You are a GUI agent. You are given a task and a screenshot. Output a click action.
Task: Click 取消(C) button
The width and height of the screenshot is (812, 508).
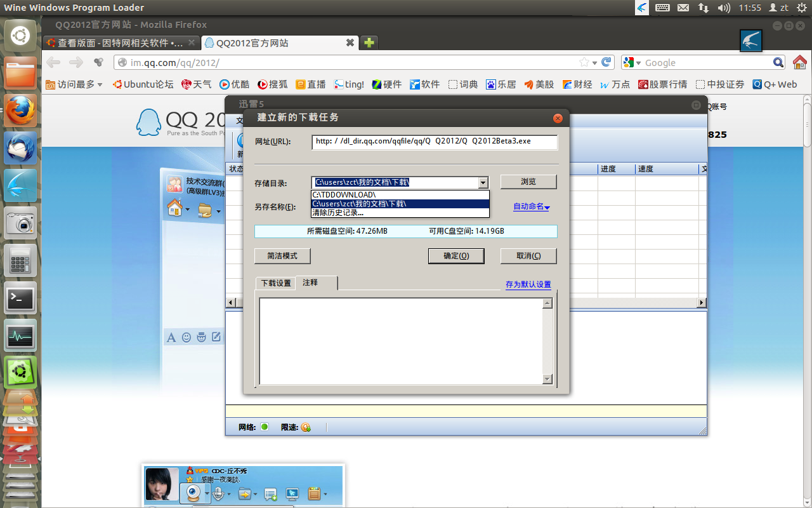coord(528,255)
